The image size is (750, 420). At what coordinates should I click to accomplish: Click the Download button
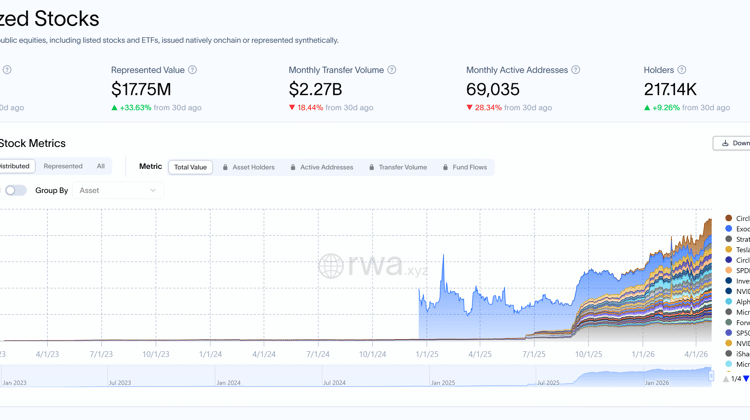click(x=733, y=143)
